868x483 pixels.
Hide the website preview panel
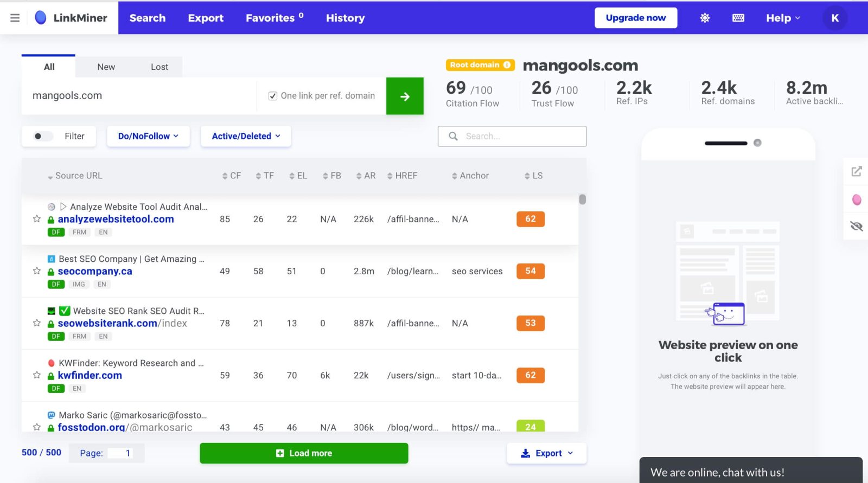tap(857, 226)
